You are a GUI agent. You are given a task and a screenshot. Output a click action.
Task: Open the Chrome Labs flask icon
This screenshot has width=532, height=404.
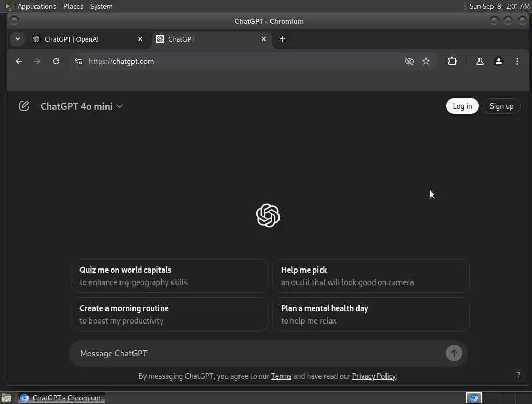[x=480, y=61]
